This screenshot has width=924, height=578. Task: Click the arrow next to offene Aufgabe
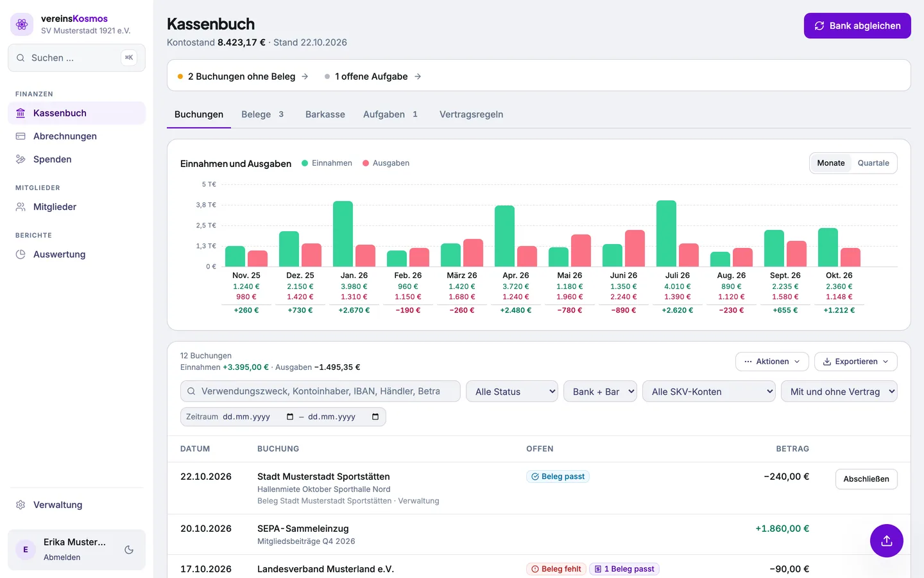click(418, 76)
